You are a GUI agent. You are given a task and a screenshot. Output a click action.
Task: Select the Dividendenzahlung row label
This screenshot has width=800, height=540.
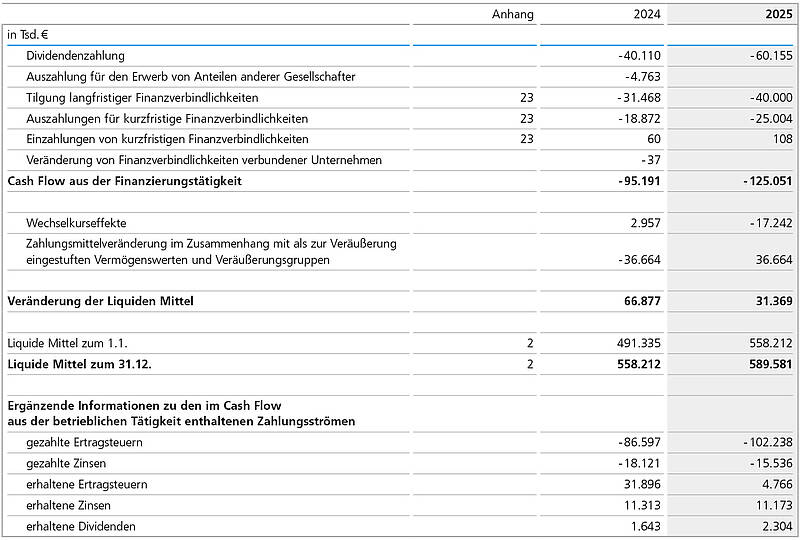pyautogui.click(x=75, y=56)
